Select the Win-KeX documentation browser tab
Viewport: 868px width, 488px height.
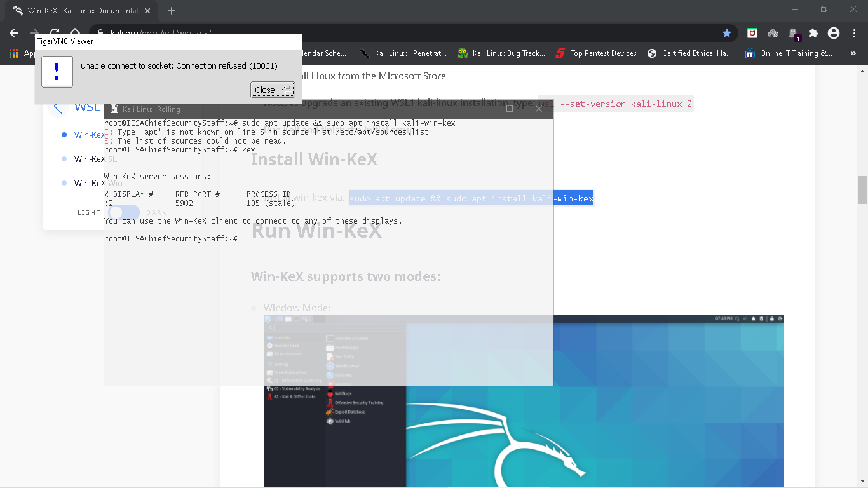click(79, 11)
